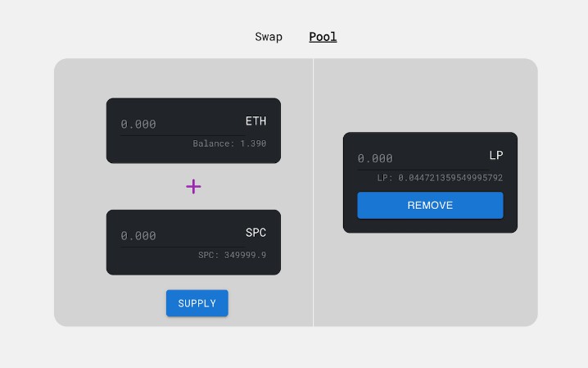Screen dimensions: 588x368
Task: Click the ETH Balance 1.390 text
Action: coord(229,143)
